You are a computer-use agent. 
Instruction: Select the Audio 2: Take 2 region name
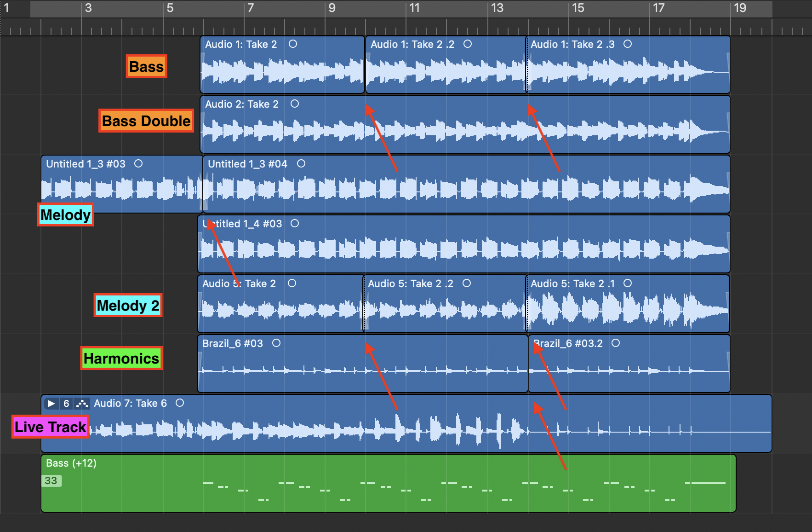coord(242,104)
